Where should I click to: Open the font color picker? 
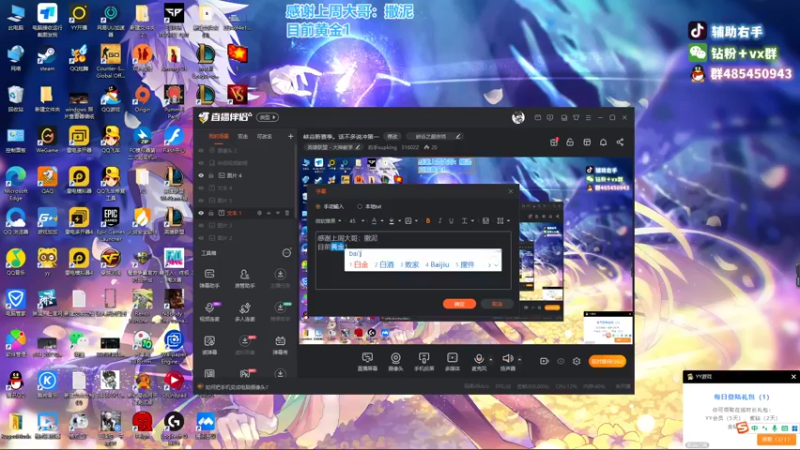pyautogui.click(x=374, y=221)
